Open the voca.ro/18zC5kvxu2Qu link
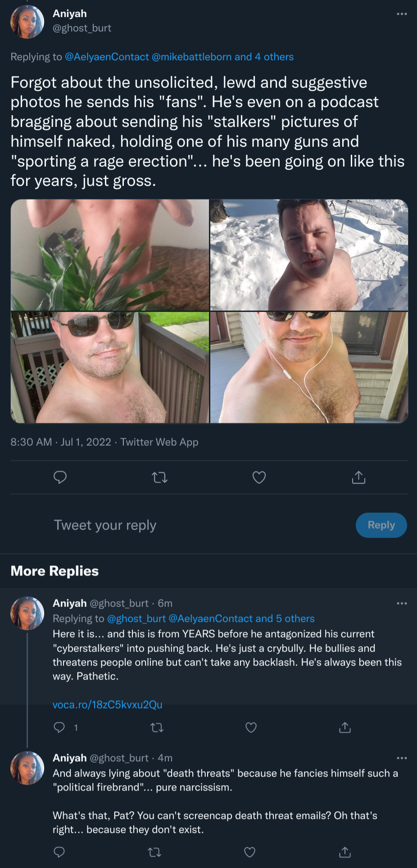The width and height of the screenshot is (417, 868). tap(107, 705)
